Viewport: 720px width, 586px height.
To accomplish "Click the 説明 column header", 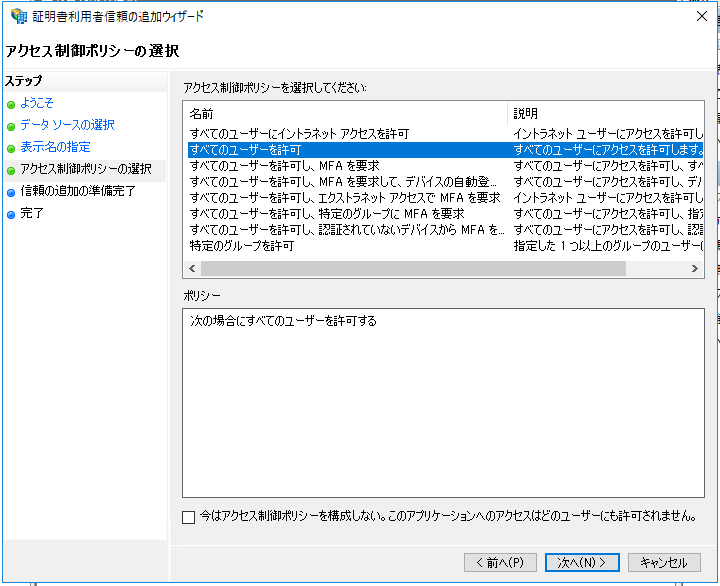I will (525, 113).
